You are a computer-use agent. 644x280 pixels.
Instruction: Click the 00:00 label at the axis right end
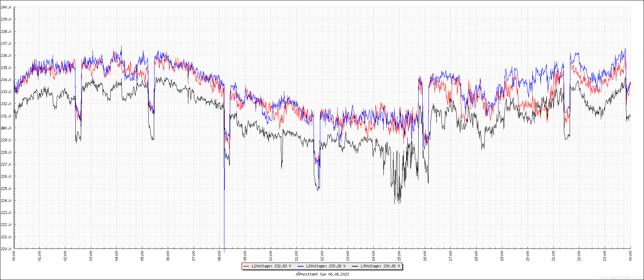pyautogui.click(x=630, y=256)
